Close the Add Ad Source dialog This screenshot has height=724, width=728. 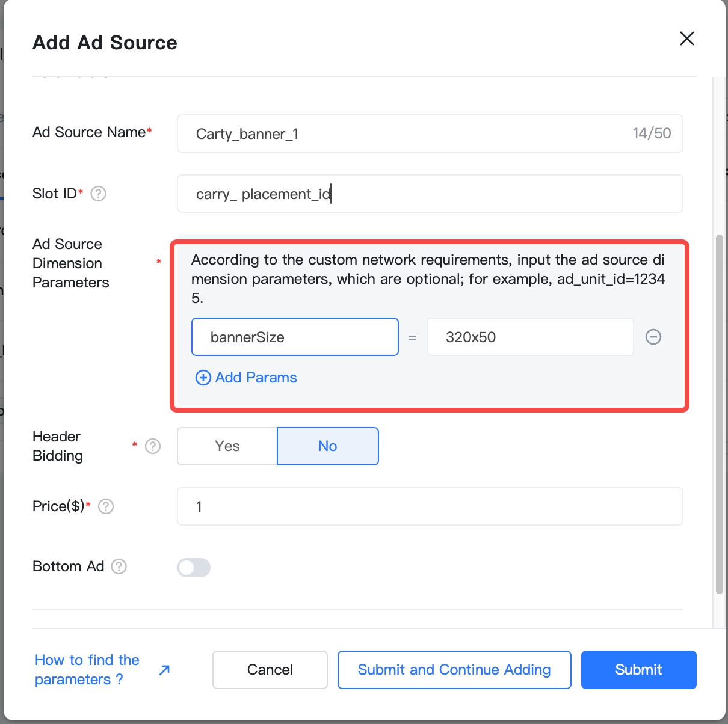click(x=686, y=39)
